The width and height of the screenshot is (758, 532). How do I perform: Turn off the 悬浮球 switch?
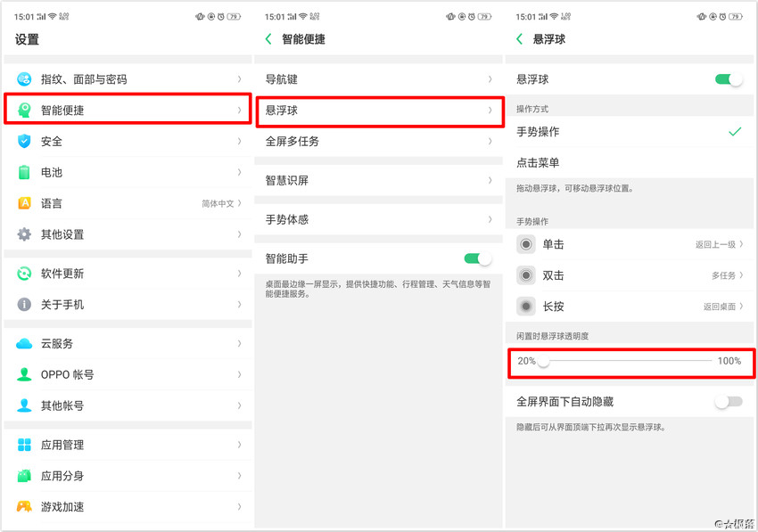(x=729, y=78)
